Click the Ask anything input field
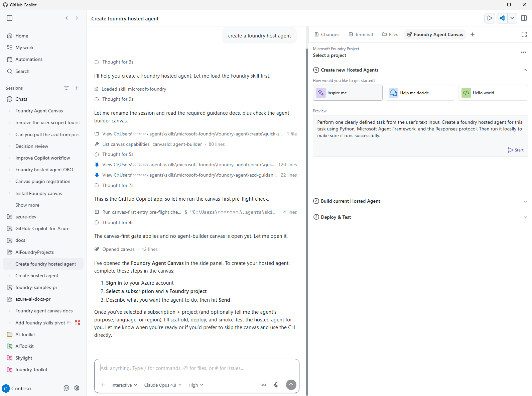532x396 pixels. click(x=196, y=368)
